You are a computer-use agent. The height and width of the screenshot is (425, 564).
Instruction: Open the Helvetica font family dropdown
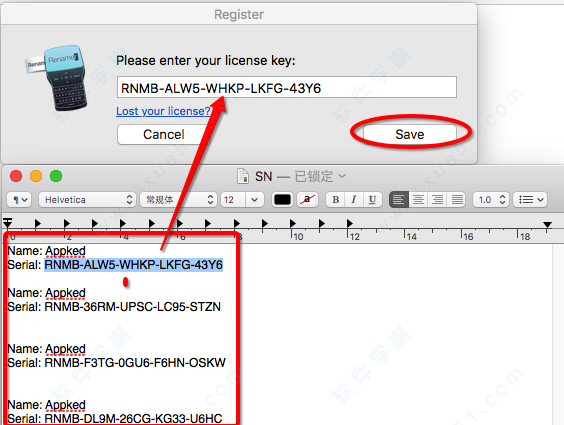point(87,200)
